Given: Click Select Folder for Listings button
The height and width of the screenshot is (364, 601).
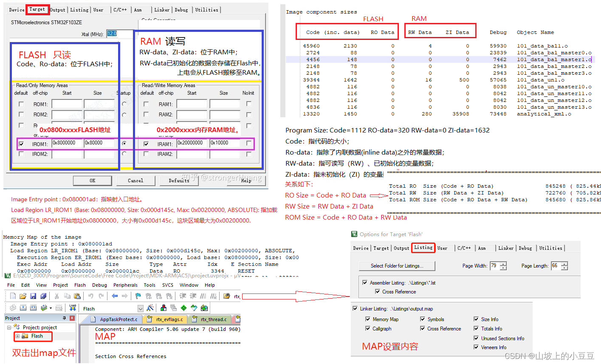Looking at the screenshot, I should (x=397, y=266).
